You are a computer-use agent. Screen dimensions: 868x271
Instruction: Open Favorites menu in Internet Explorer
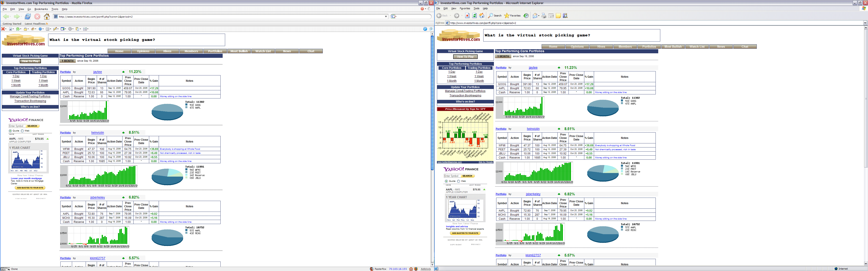click(x=465, y=8)
